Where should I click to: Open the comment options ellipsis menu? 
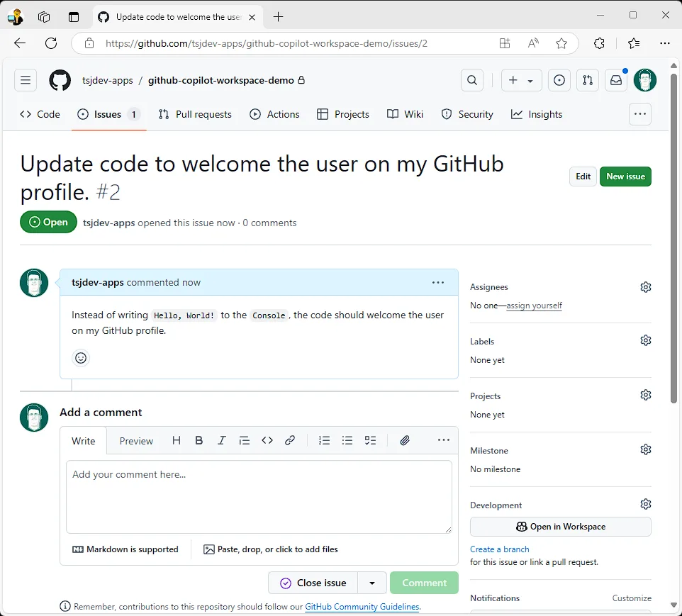(x=438, y=282)
